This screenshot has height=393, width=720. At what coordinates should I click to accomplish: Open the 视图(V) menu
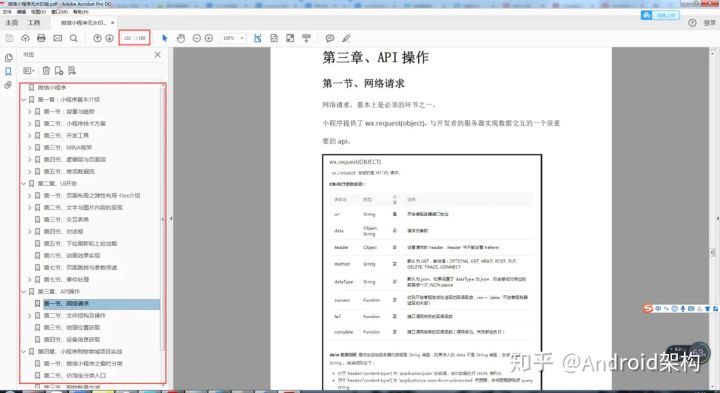pos(39,11)
